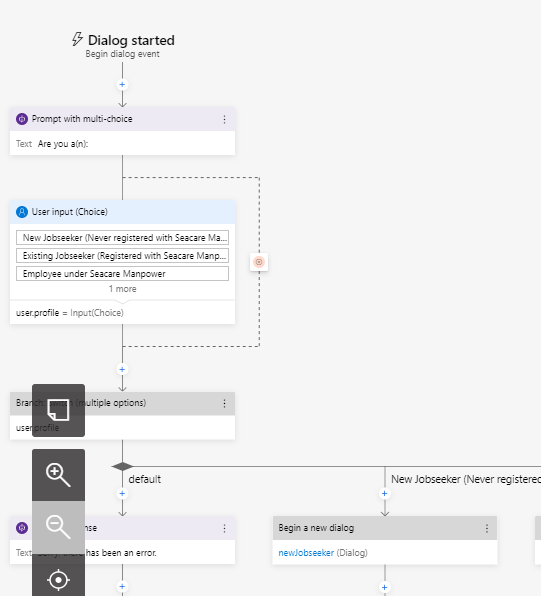Viewport: 541px width, 596px height.
Task: Select the Employee under Seacare Manpower choice
Action: pos(122,274)
